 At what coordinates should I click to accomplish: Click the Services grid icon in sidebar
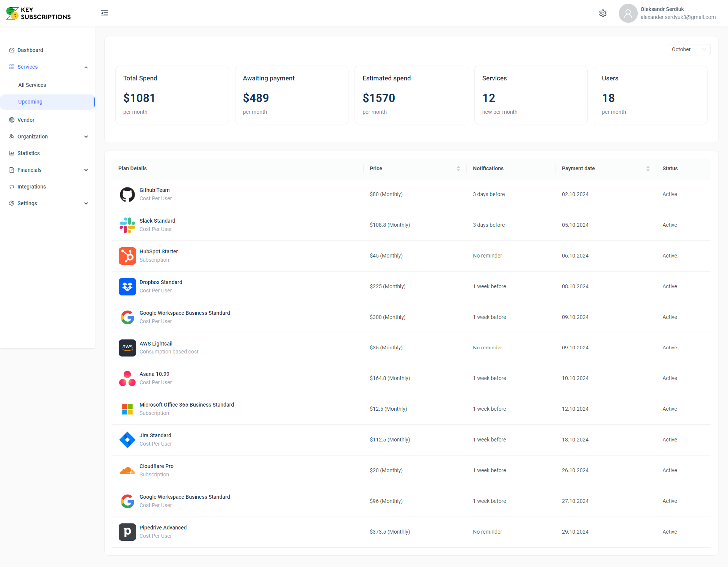point(12,67)
